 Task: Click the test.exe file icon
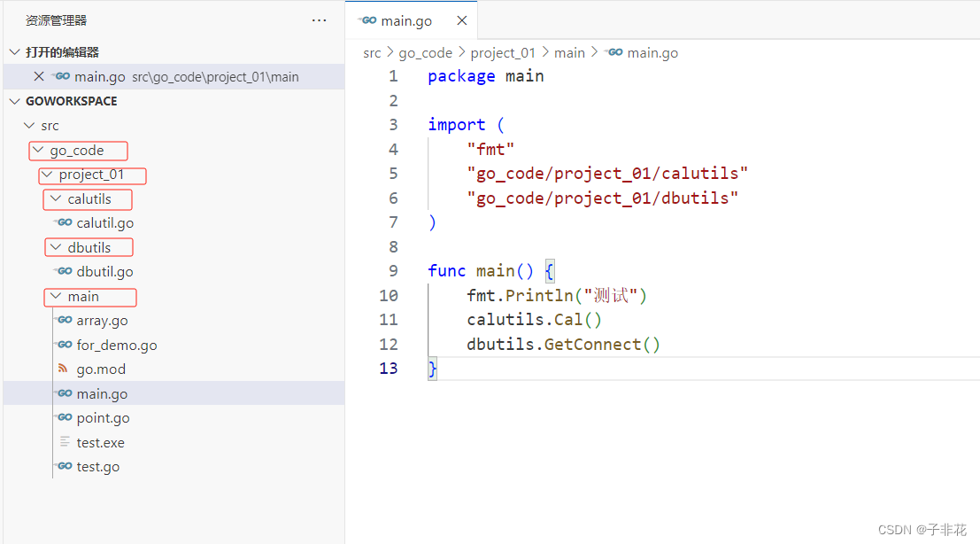(65, 441)
